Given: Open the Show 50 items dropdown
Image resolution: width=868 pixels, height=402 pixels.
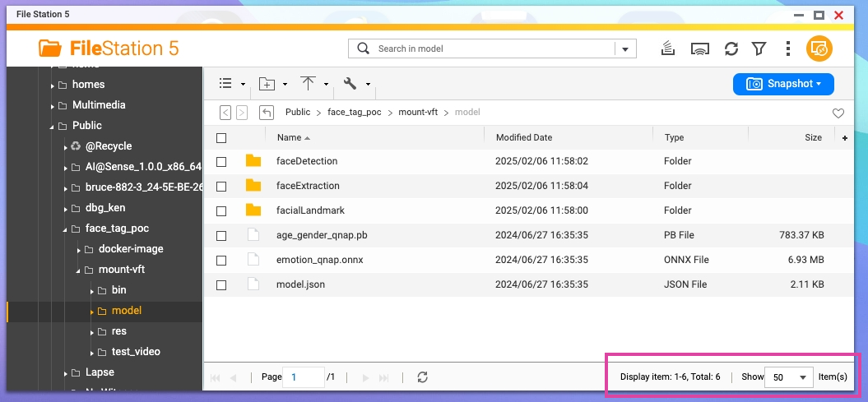Looking at the screenshot, I should click(x=788, y=377).
